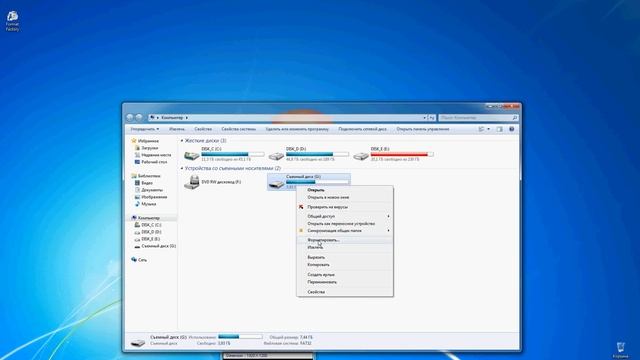Focus the Explorer search field
The height and width of the screenshot is (360, 640).
coord(476,118)
